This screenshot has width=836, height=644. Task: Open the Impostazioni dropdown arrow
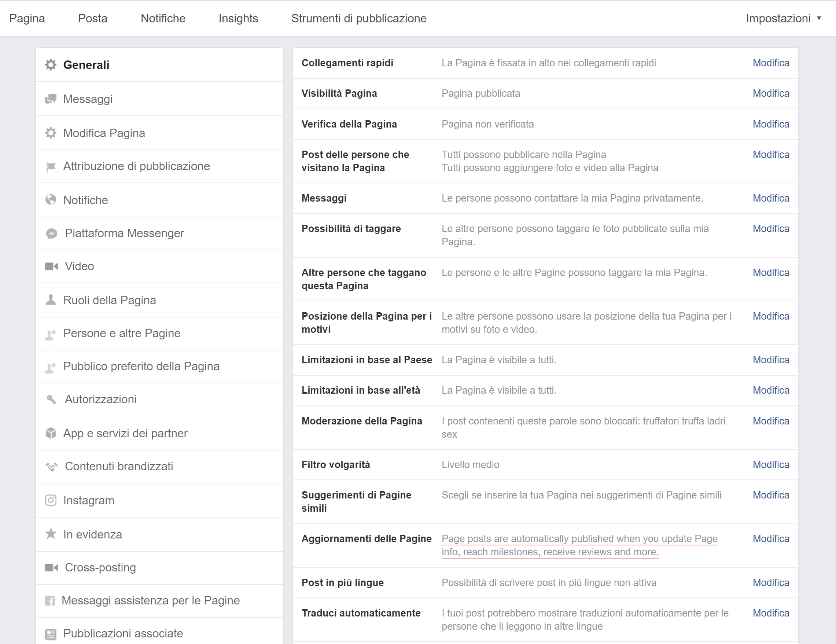[819, 18]
